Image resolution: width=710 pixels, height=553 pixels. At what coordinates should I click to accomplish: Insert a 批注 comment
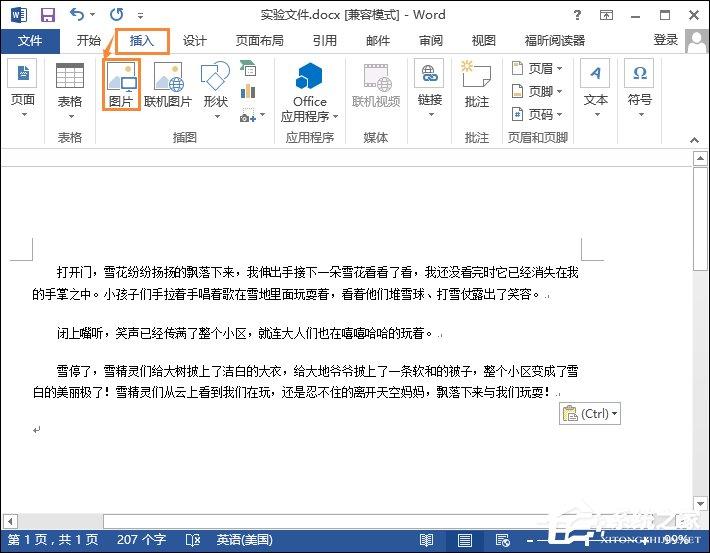point(476,85)
